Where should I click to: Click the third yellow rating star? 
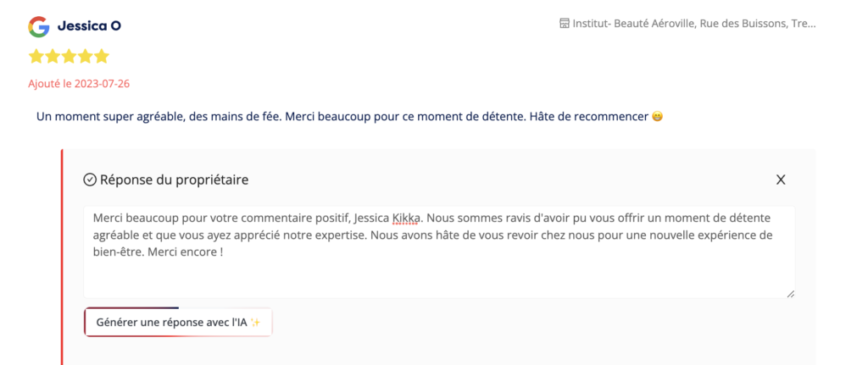click(x=69, y=57)
